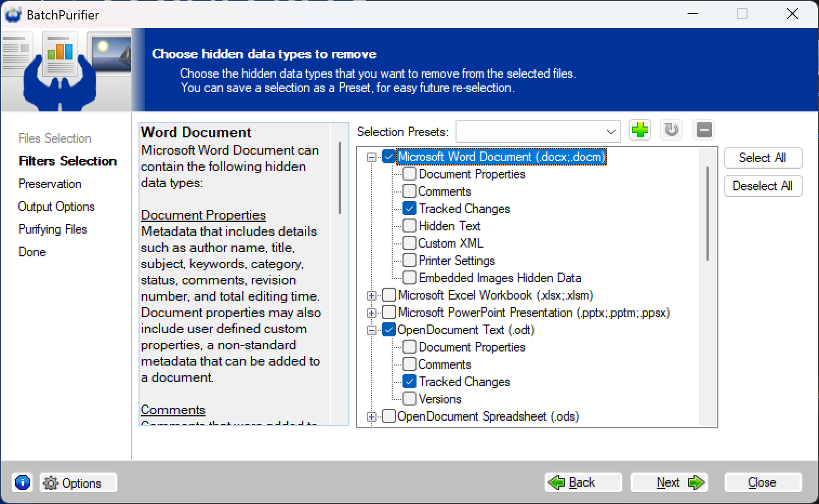Select the Output Options step
The width and height of the screenshot is (819, 504).
coord(56,207)
